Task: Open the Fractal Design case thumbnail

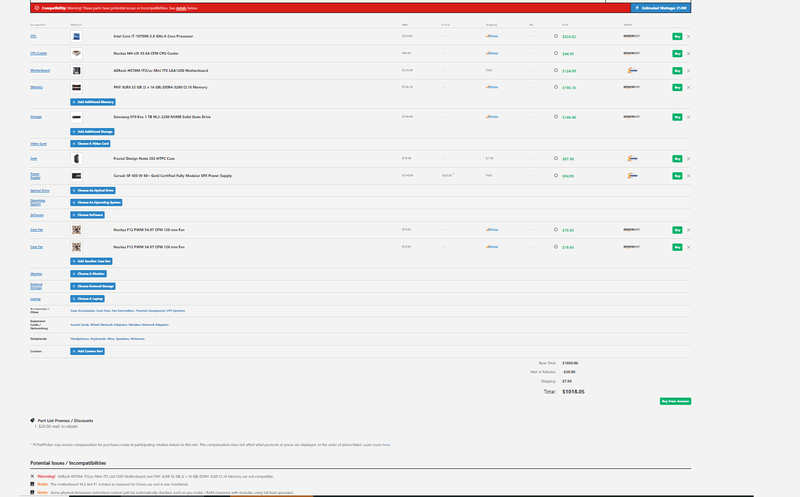Action: pos(76,159)
